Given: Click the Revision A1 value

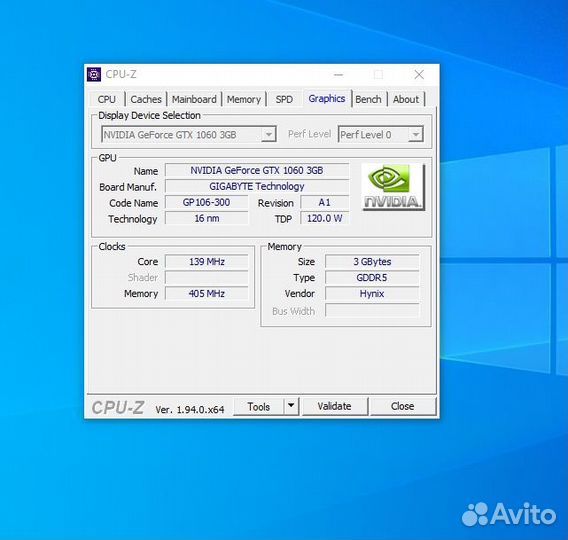Looking at the screenshot, I should point(325,202).
